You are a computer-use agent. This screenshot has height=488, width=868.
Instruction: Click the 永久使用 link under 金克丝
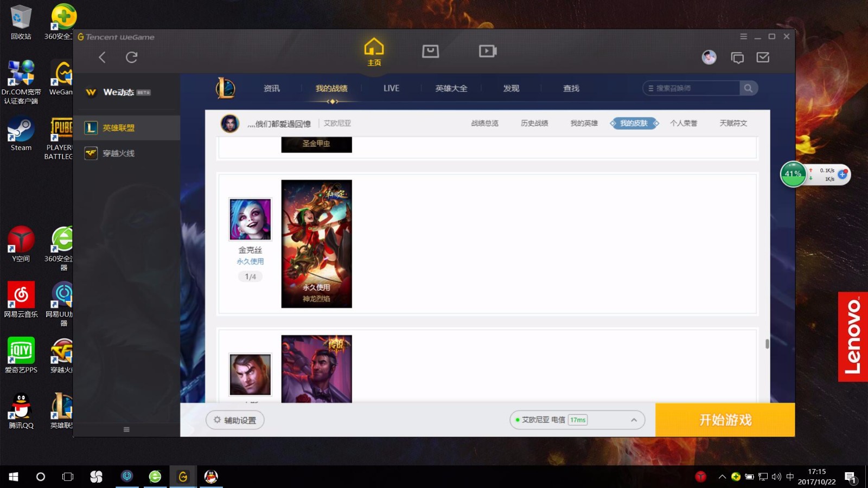tap(250, 261)
